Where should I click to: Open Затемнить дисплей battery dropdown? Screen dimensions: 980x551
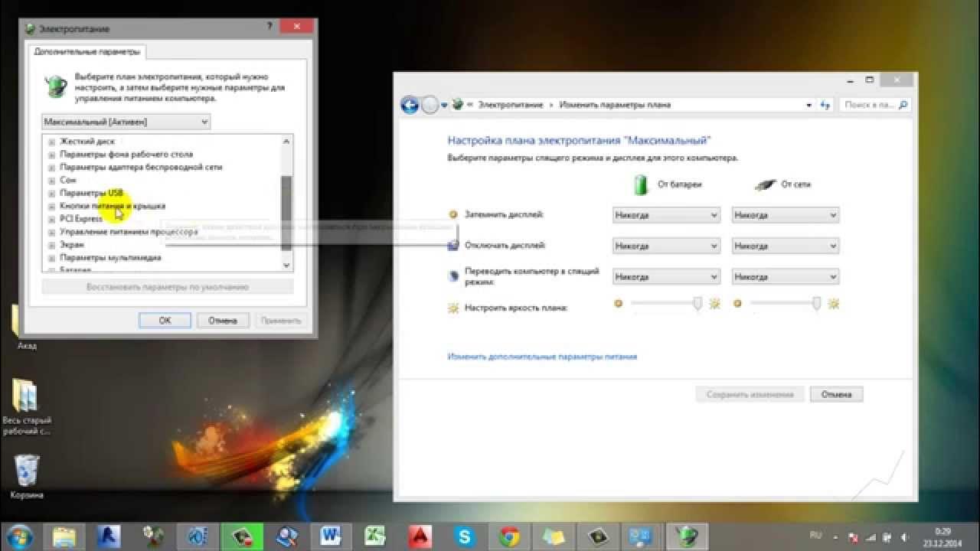[x=667, y=216]
